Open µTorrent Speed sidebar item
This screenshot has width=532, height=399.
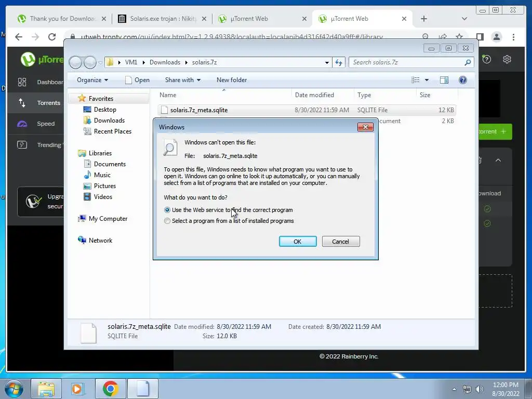tap(36, 124)
